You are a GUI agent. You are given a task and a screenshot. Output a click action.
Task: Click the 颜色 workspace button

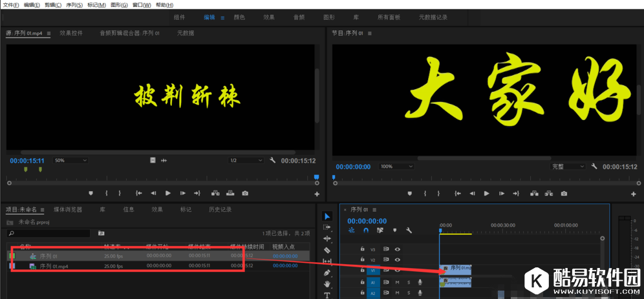point(239,17)
